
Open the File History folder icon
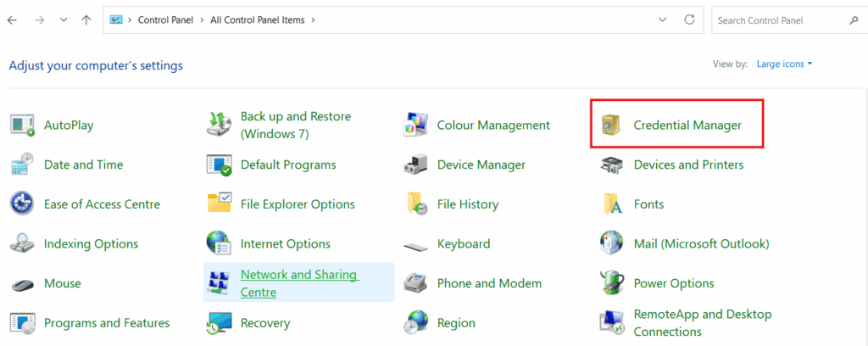415,204
